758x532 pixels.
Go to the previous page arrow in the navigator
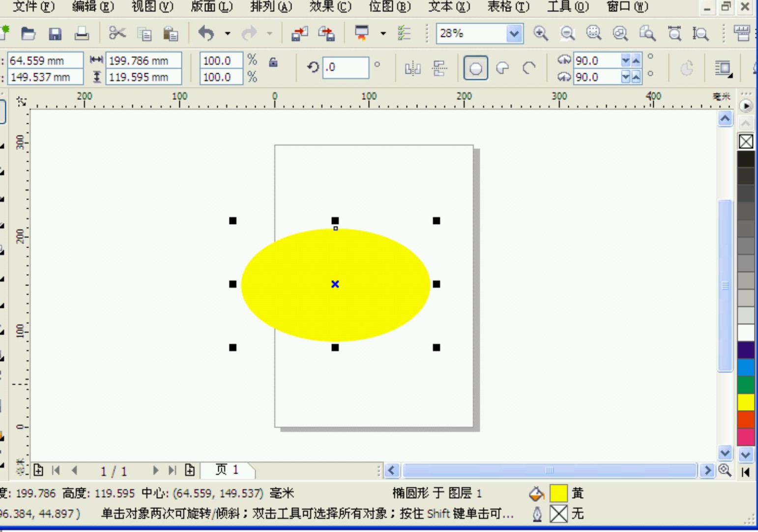pyautogui.click(x=74, y=470)
